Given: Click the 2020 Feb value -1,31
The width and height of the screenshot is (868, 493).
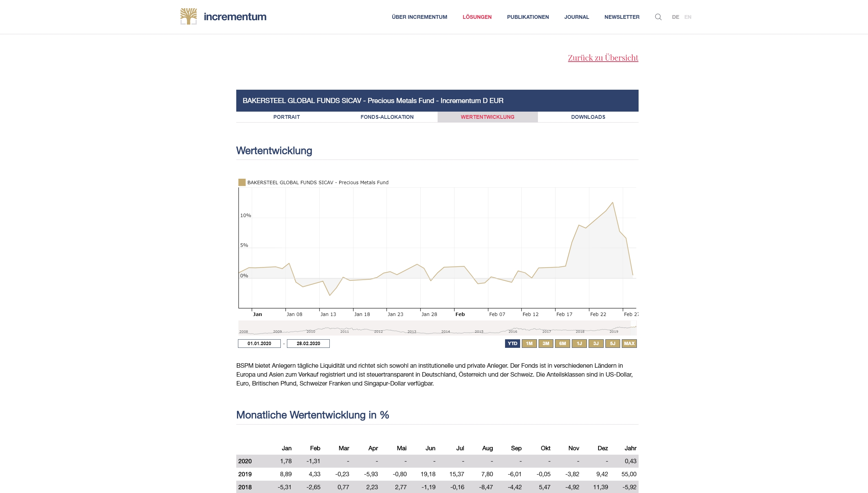Looking at the screenshot, I should [313, 461].
